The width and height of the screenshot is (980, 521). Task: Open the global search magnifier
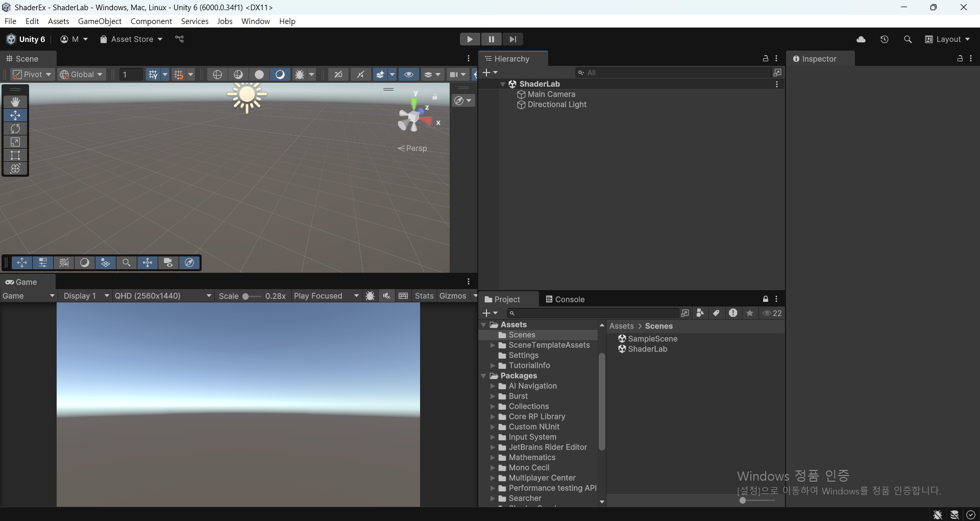pos(908,39)
